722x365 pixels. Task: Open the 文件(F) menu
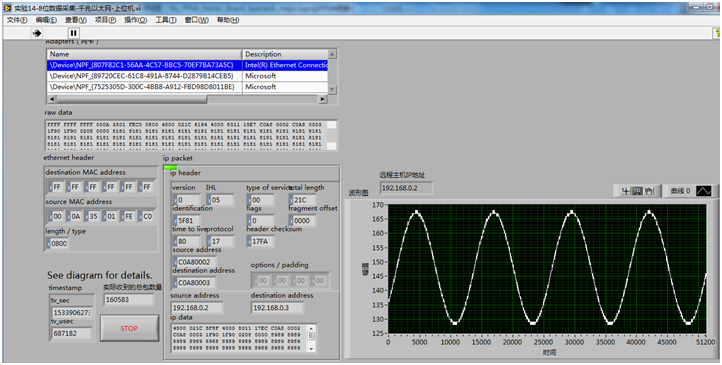tap(17, 20)
